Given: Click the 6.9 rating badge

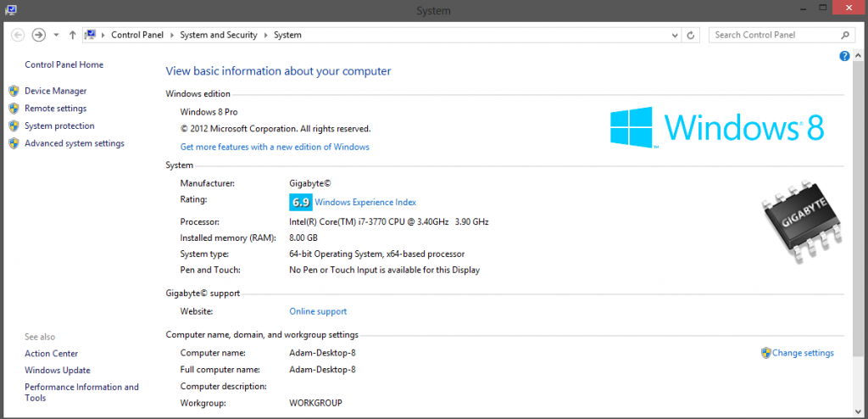Looking at the screenshot, I should 301,203.
